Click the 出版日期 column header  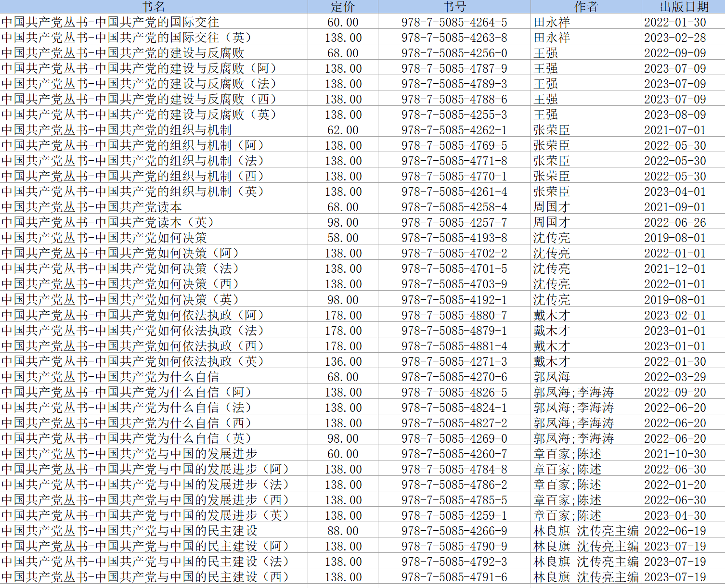(684, 7)
